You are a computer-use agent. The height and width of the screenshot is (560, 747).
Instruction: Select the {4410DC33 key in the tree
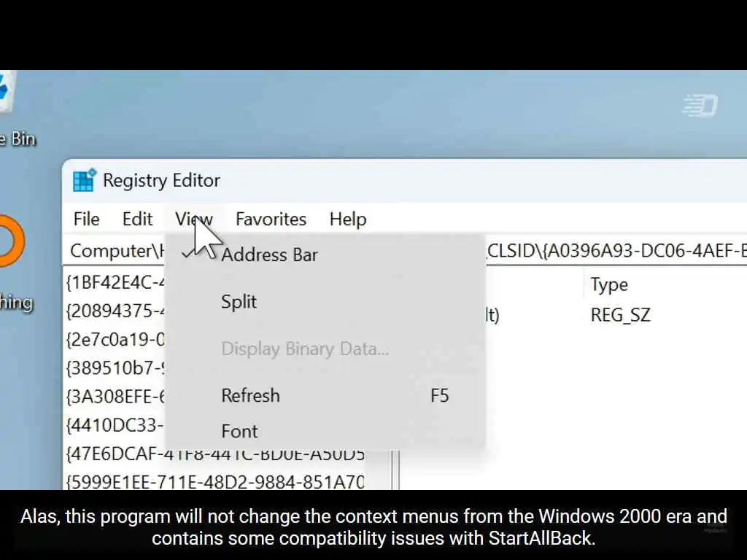click(115, 425)
